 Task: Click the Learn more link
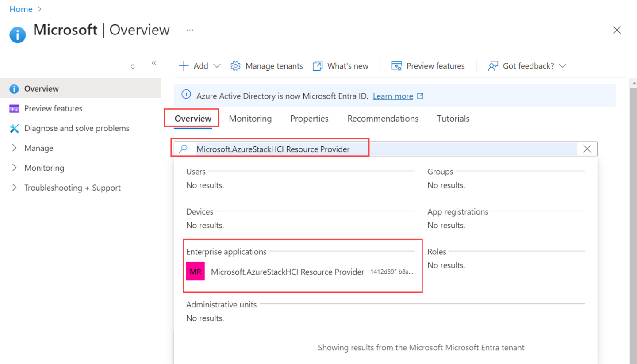pos(393,96)
